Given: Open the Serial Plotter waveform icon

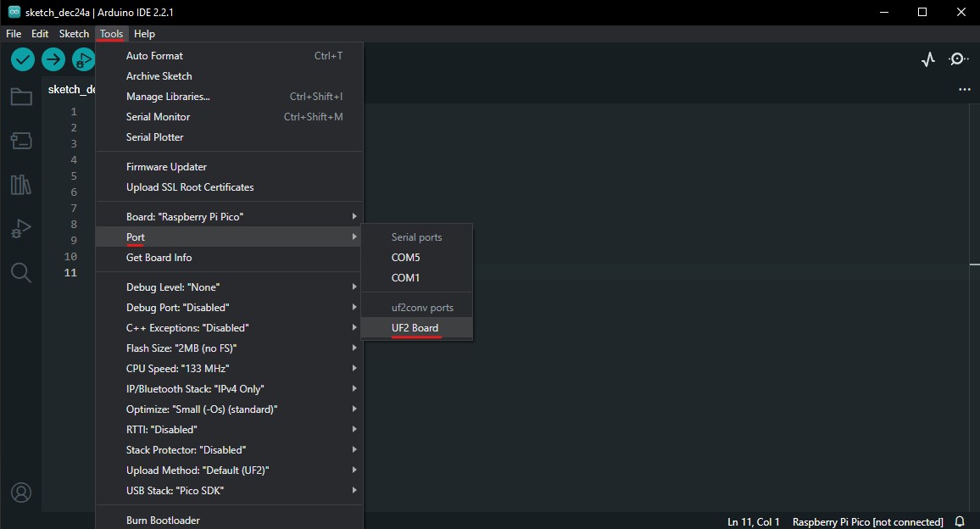Looking at the screenshot, I should pyautogui.click(x=928, y=59).
